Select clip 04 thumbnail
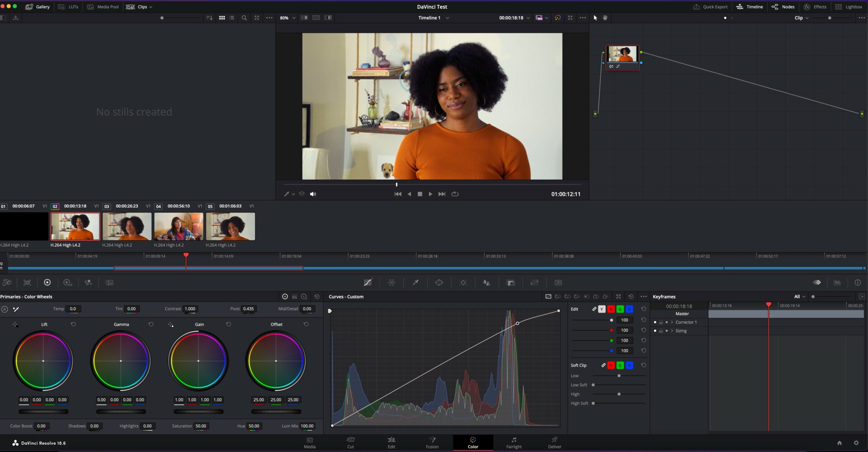Viewport: 868px width, 452px height. pos(179,227)
